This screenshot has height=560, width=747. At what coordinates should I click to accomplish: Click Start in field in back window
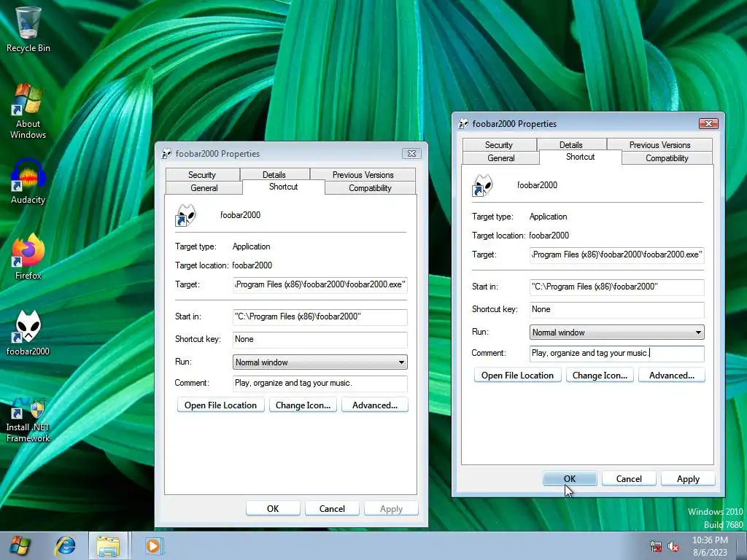point(320,316)
